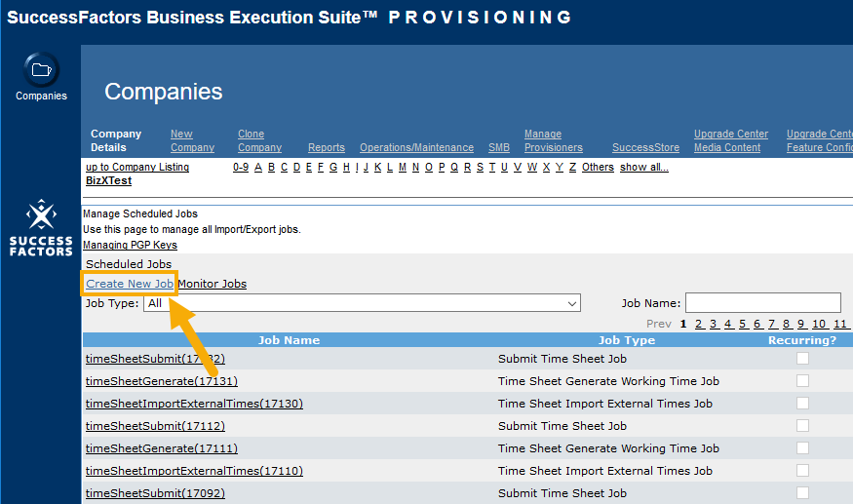Toggle Recurring checkbox for timeSheetImportExternalTimes(17130)

pyautogui.click(x=802, y=403)
